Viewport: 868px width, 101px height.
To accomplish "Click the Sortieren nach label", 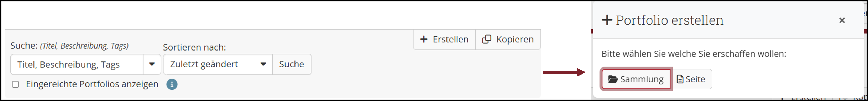I will 194,47.
